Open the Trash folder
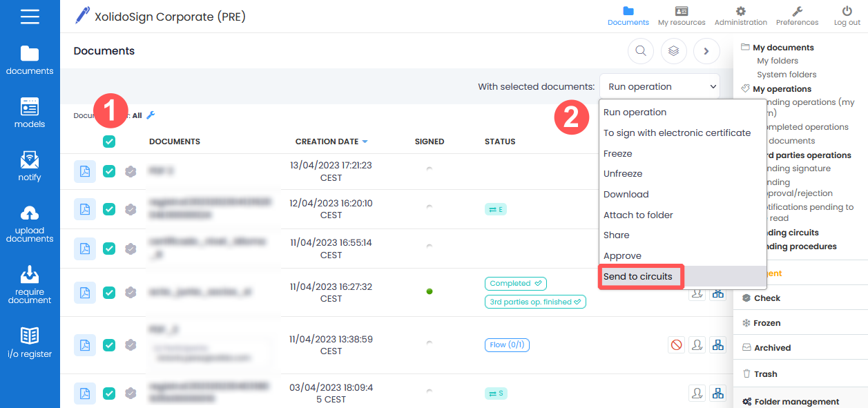868x408 pixels. click(x=765, y=374)
